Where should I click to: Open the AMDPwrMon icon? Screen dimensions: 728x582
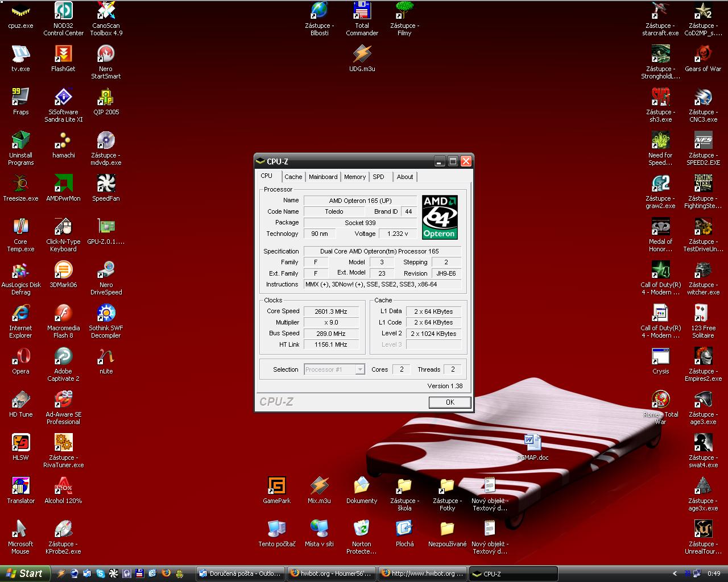click(63, 188)
